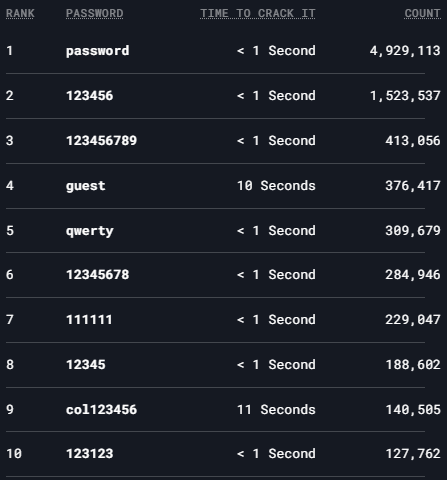Click the count 4,929,113
The image size is (447, 480).
tap(405, 51)
